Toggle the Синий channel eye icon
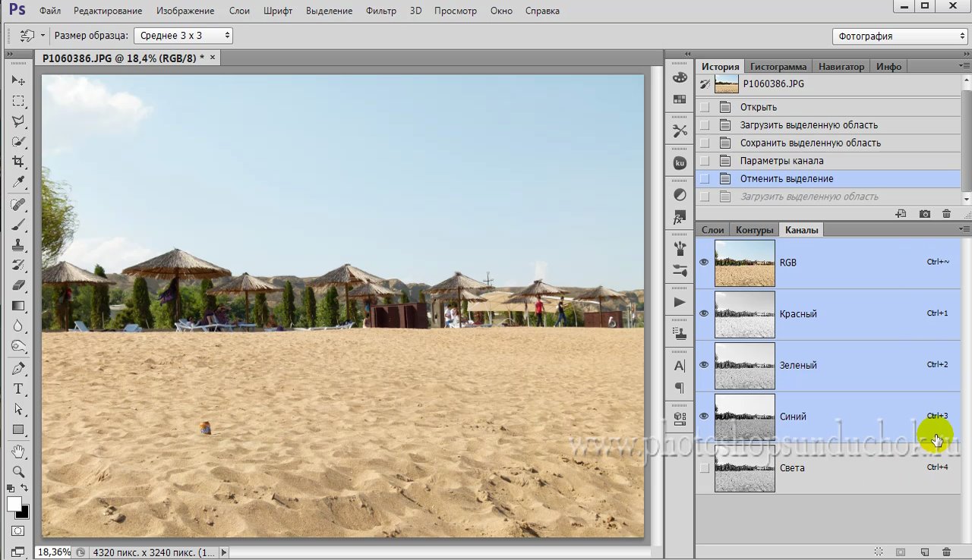This screenshot has height=560, width=972. click(x=704, y=416)
